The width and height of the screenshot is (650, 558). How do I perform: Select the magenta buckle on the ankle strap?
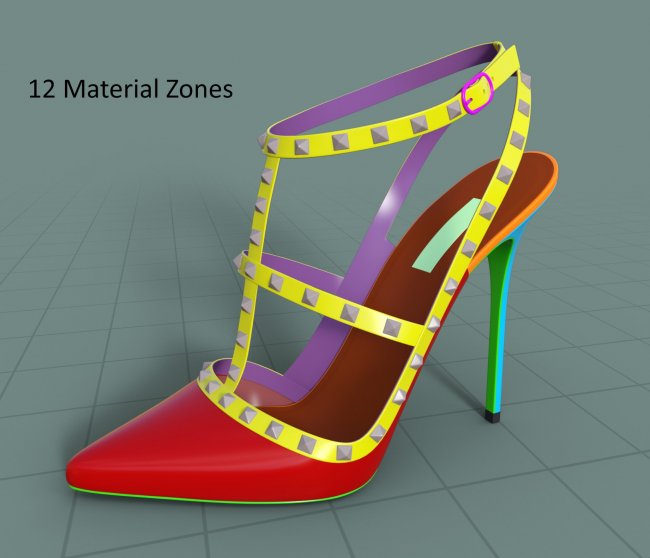point(477,92)
